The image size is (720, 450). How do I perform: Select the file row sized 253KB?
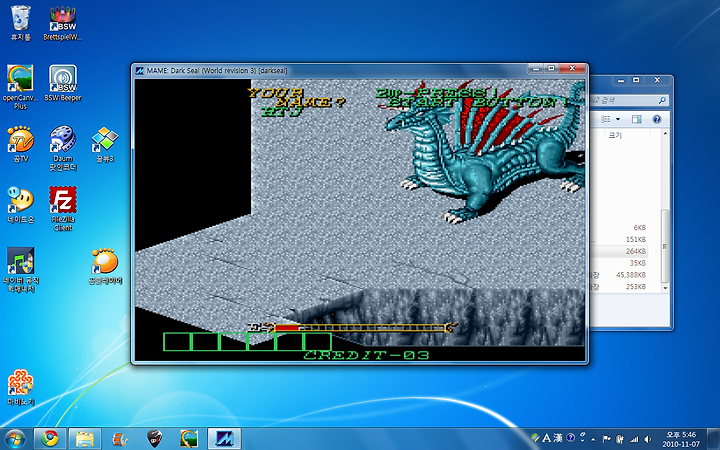(x=619, y=287)
